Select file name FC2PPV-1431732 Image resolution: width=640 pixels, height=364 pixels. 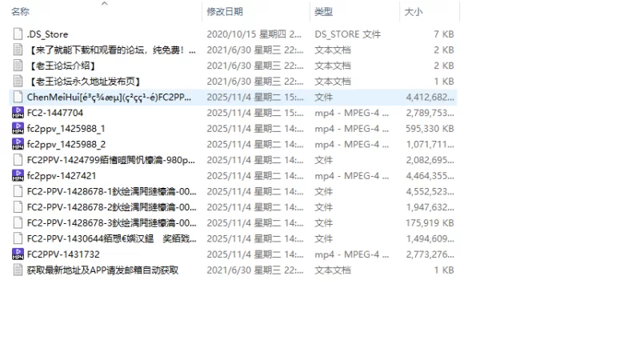[x=63, y=254]
